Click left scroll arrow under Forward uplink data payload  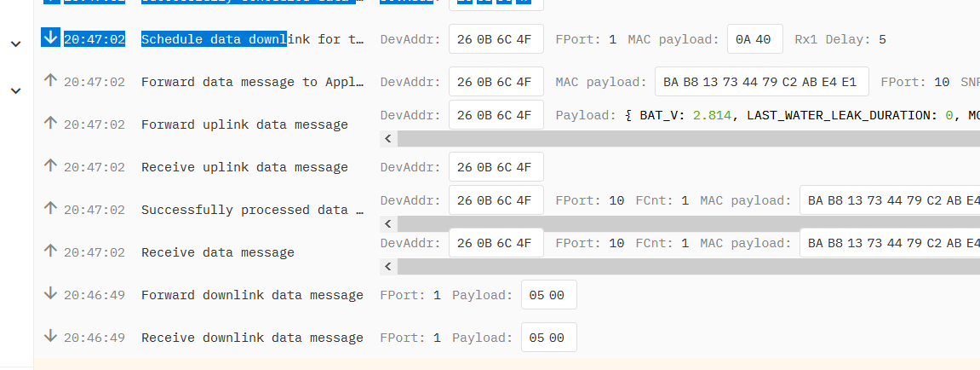[388, 139]
